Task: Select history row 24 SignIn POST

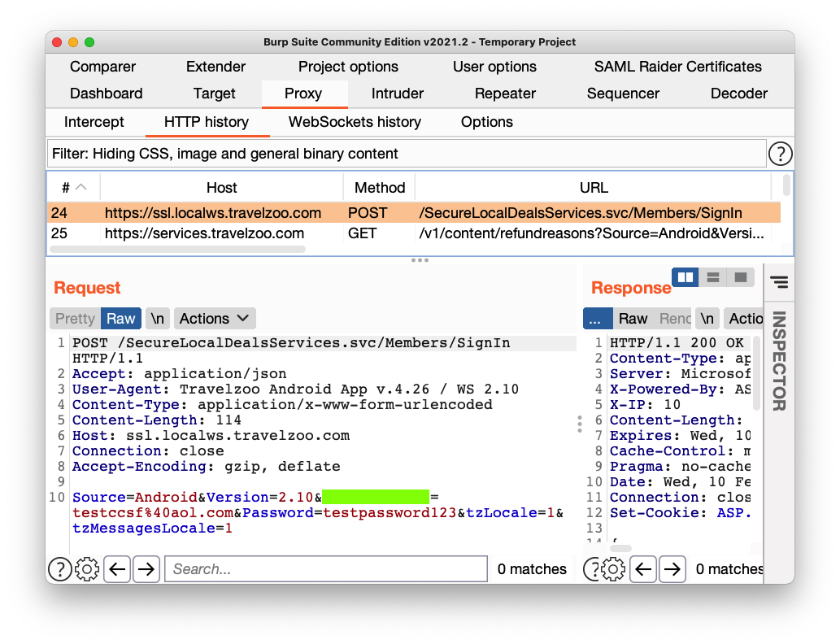Action: (414, 213)
